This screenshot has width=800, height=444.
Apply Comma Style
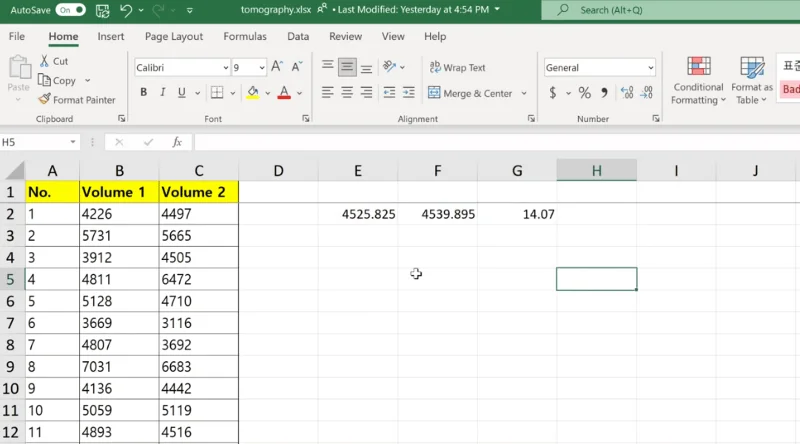pos(605,92)
